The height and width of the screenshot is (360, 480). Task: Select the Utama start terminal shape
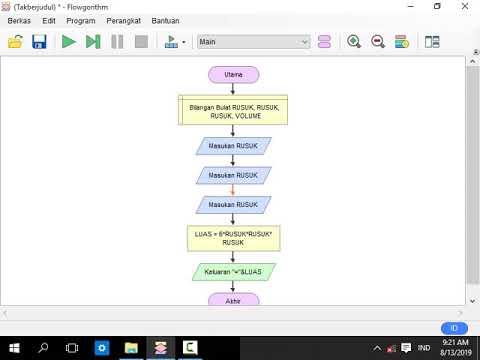pos(234,75)
